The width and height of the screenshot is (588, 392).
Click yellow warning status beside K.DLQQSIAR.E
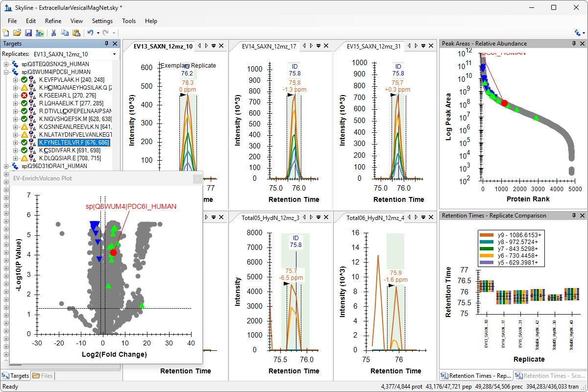click(x=24, y=158)
